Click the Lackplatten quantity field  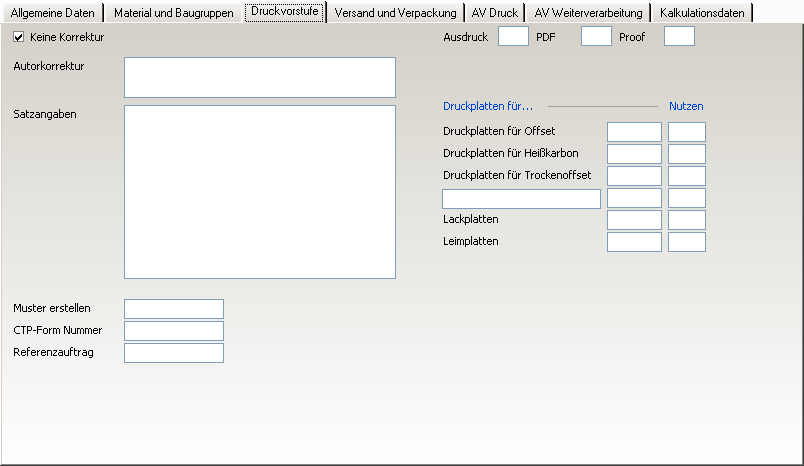(x=634, y=220)
